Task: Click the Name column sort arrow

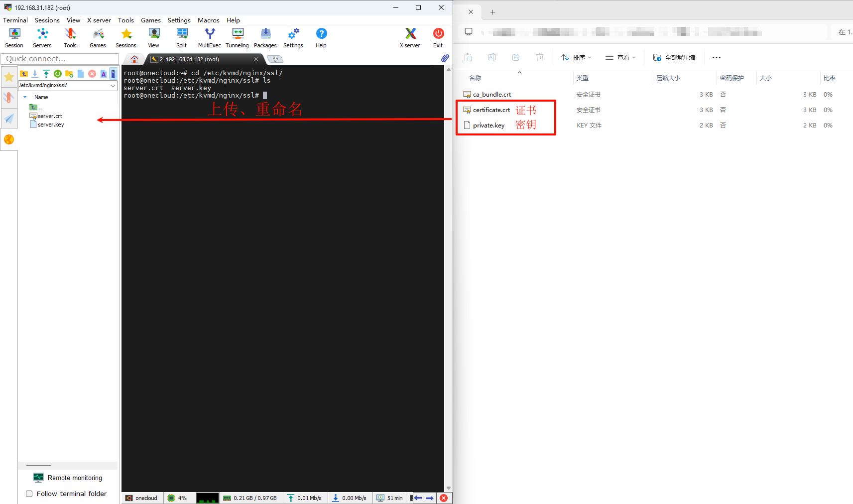Action: pos(25,97)
